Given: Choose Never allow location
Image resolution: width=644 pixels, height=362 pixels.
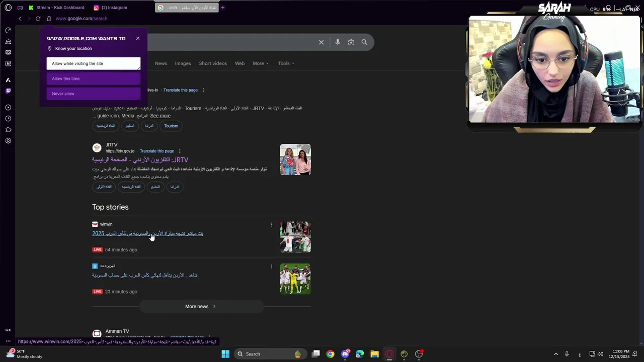Looking at the screenshot, I should [x=94, y=94].
